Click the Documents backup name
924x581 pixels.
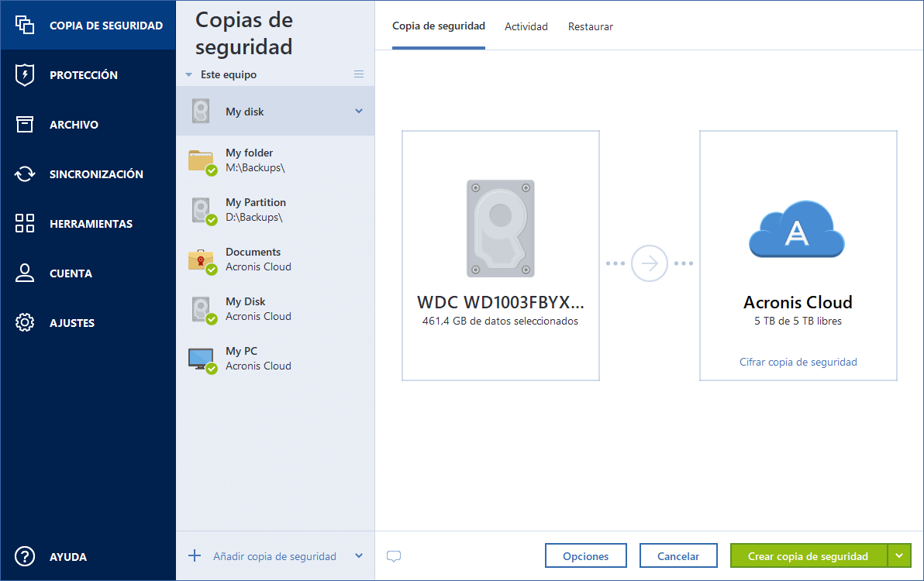pyautogui.click(x=253, y=251)
